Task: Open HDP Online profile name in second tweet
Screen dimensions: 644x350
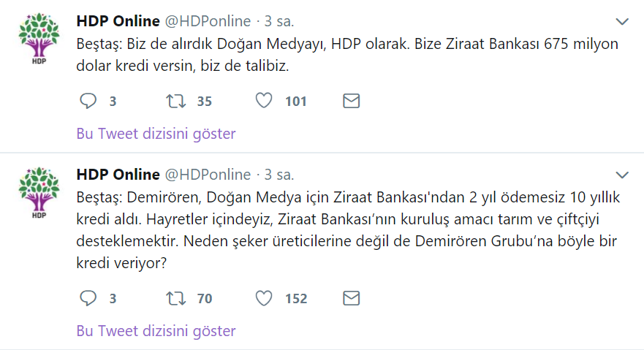Action: (118, 175)
